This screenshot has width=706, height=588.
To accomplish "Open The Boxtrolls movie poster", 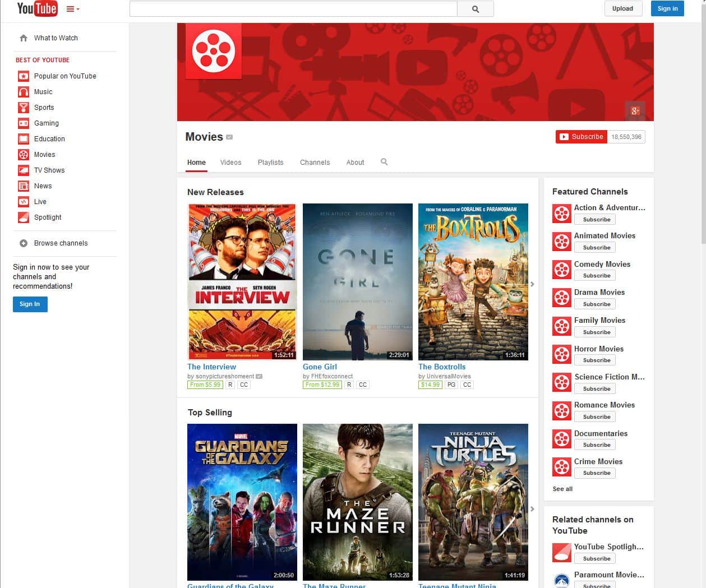I will (473, 281).
